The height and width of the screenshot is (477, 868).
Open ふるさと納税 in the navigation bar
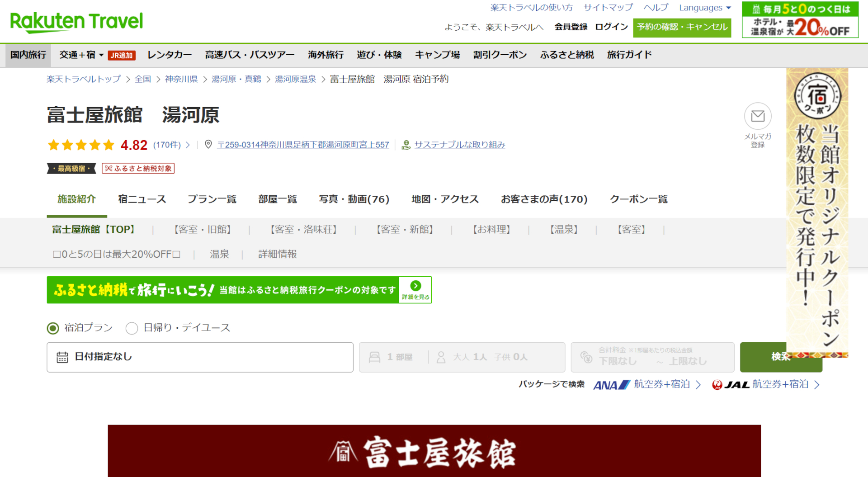567,55
